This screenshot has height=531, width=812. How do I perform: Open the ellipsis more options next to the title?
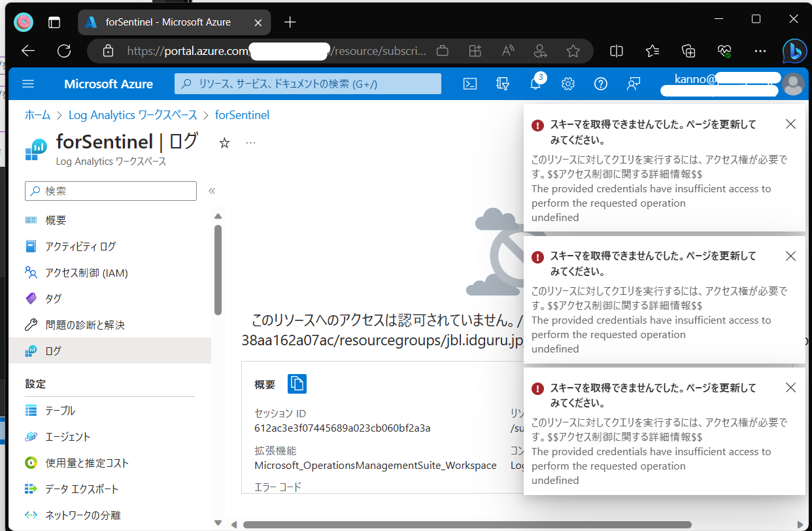click(250, 143)
